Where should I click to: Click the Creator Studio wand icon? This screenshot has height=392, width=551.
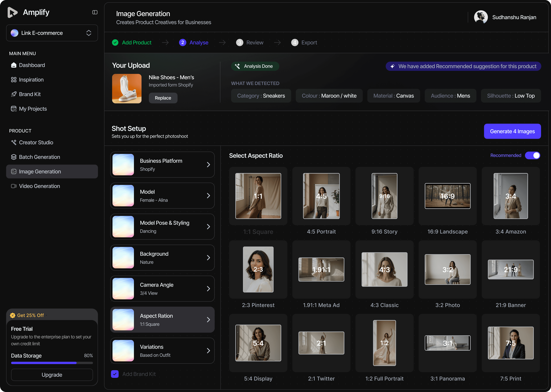click(x=14, y=142)
